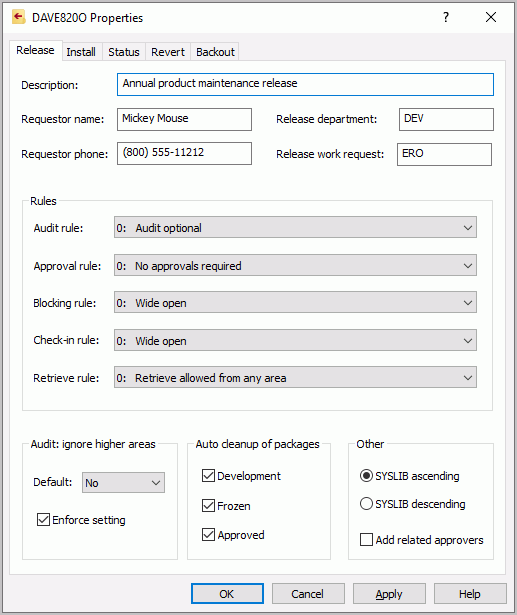Focus the Release department text box
The image size is (517, 615).
tap(446, 119)
